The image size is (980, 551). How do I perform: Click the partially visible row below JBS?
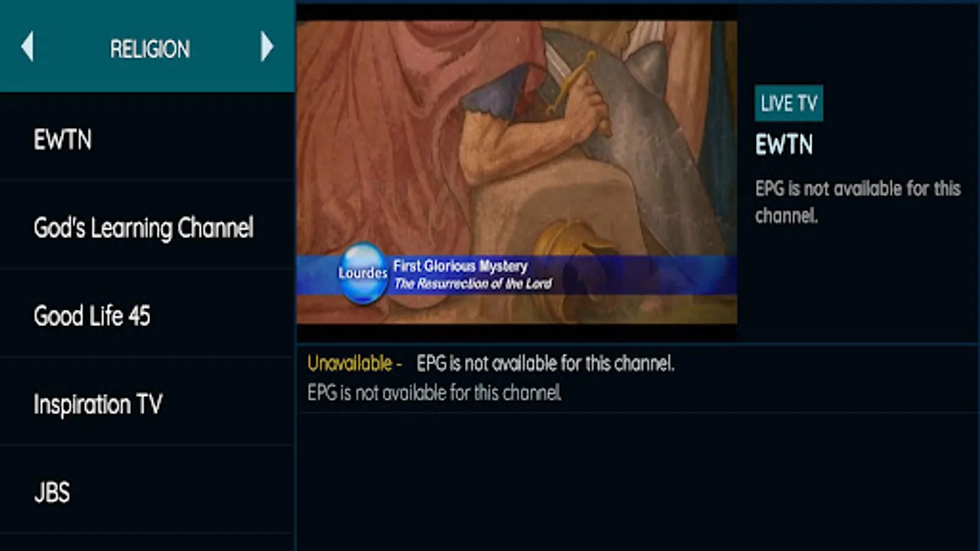(x=148, y=542)
